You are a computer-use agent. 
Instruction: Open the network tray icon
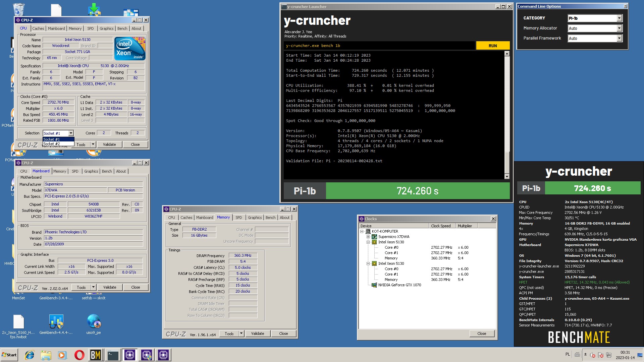coord(609,355)
